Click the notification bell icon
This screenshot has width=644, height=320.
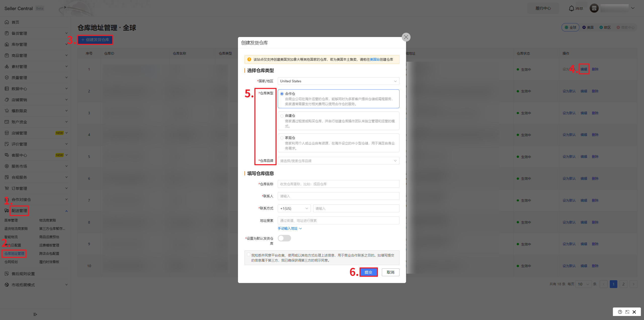(x=571, y=8)
